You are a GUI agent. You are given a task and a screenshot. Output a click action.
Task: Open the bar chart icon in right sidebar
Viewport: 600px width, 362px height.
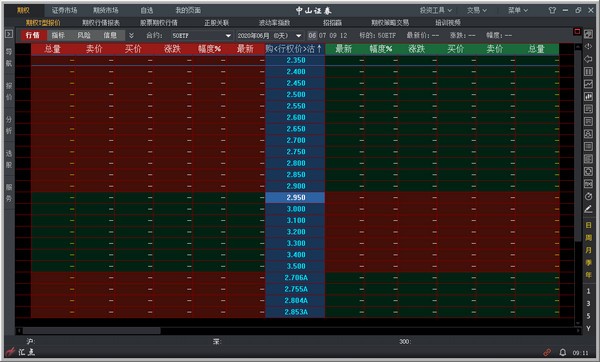[x=588, y=96]
